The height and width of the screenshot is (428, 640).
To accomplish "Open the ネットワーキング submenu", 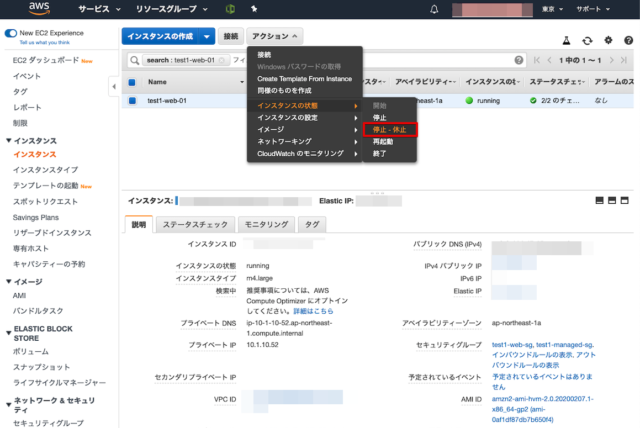I will tap(304, 142).
